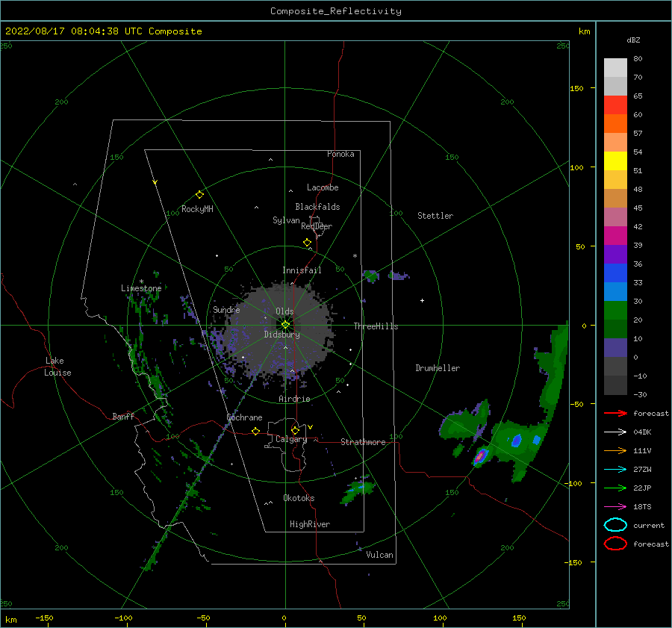This screenshot has height=628, width=672.
Task: Click the green 22JP arrow in the legend
Action: (x=615, y=488)
